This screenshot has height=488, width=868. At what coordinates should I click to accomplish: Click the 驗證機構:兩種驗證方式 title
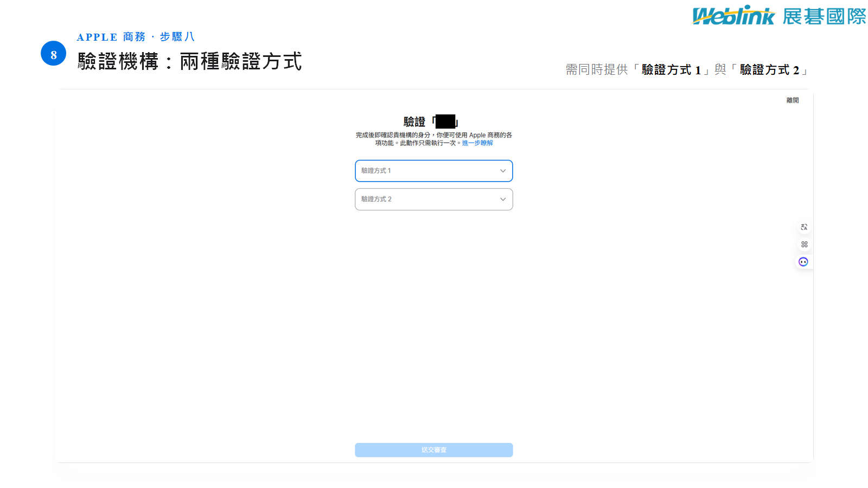tap(190, 61)
